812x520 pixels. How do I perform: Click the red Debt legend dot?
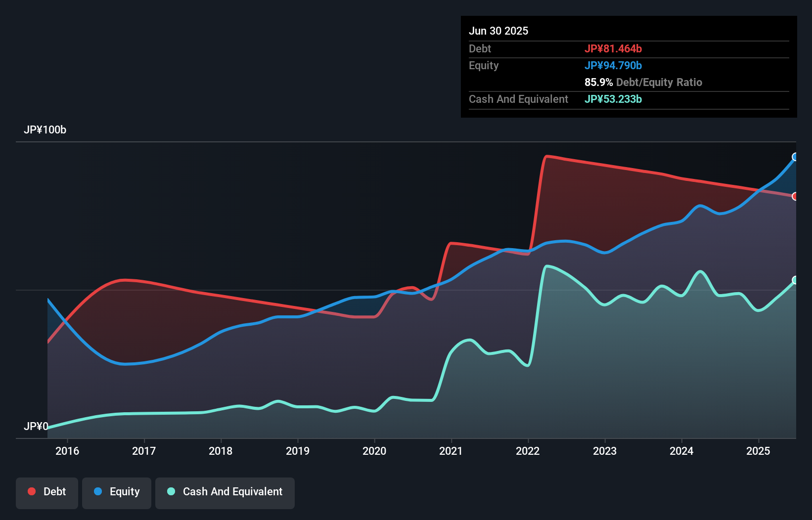pos(31,491)
